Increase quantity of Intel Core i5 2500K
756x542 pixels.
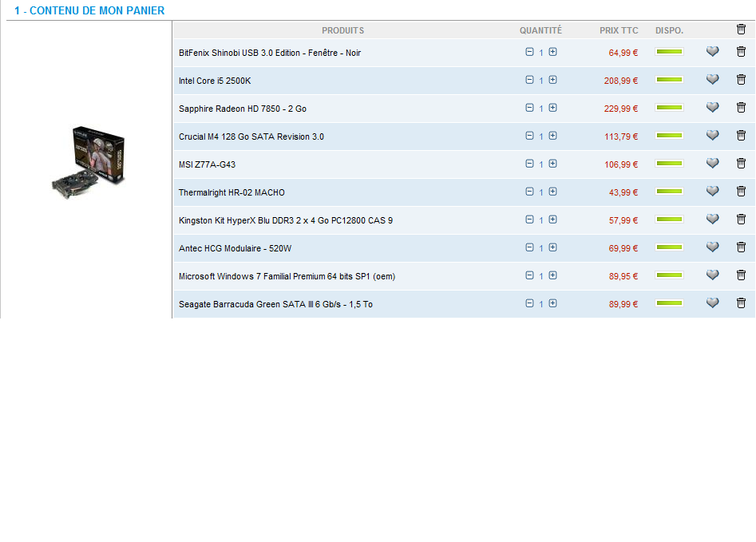tap(552, 80)
